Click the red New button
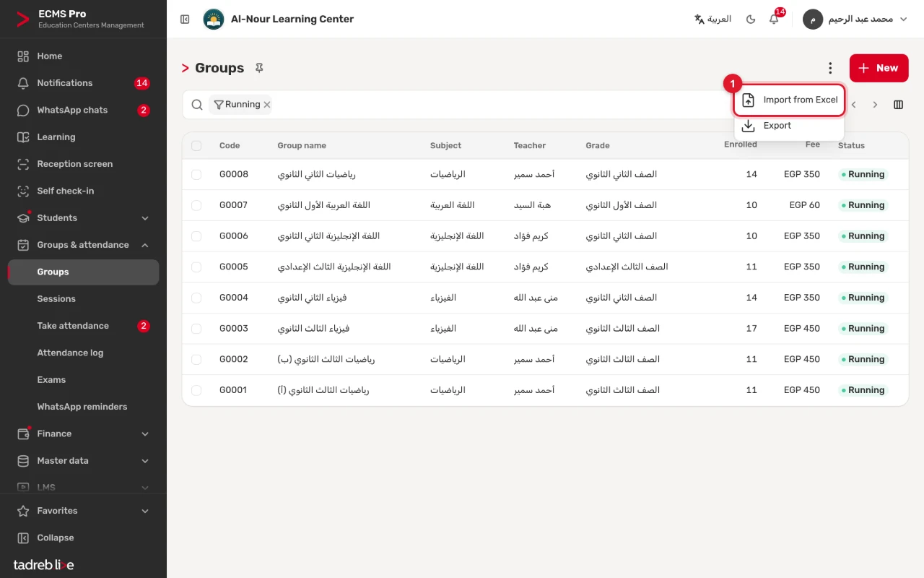Viewport: 924px width, 578px height. tap(879, 68)
